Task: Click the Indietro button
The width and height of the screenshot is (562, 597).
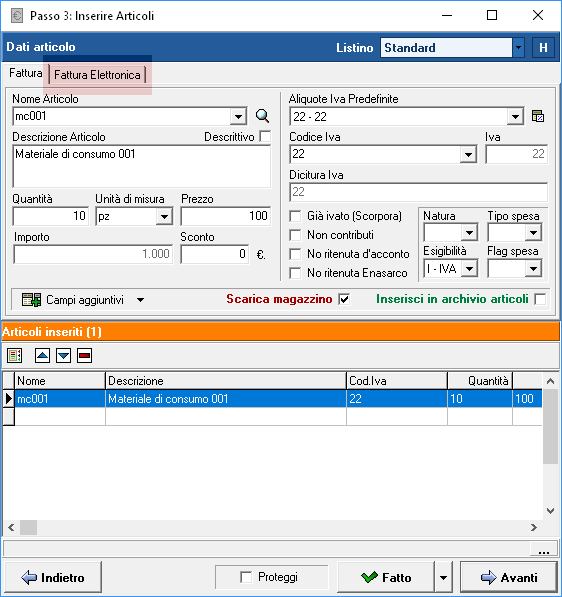Action: [x=53, y=577]
